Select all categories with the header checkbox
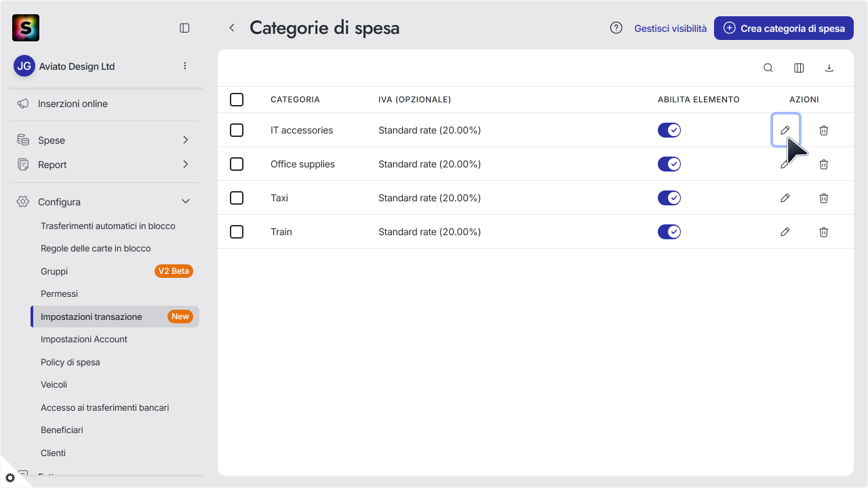This screenshot has width=868, height=488. click(237, 100)
